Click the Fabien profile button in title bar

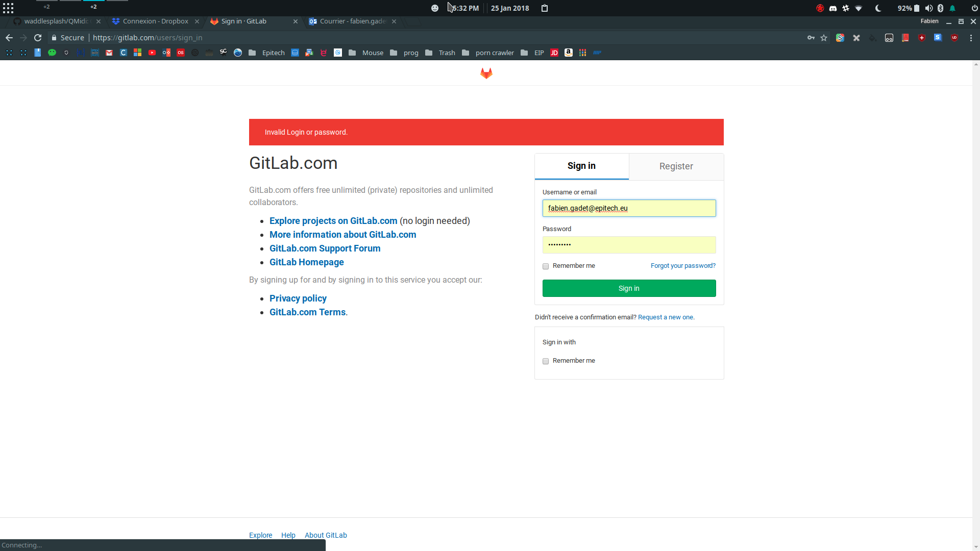coord(929,21)
